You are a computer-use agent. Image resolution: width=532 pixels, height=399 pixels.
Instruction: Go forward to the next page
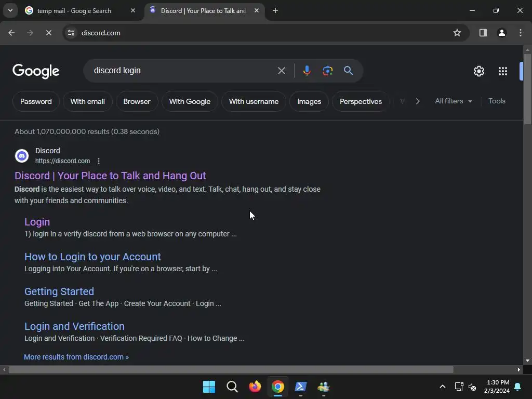[x=30, y=33]
